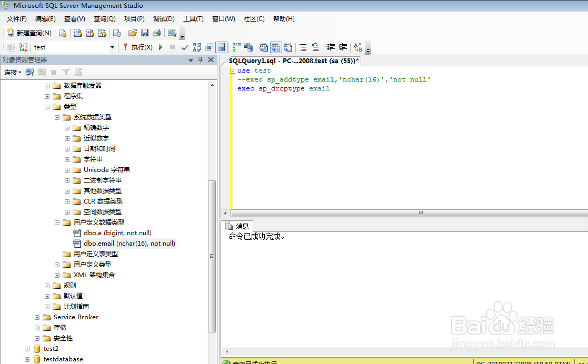Screen dimensions: 588x364
Task: Click the query editor horizontal scrollbar
Action: click(410, 213)
